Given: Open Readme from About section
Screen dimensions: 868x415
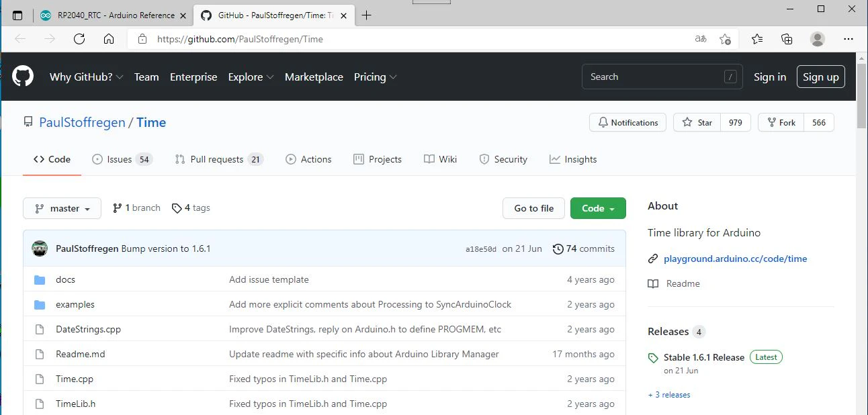Looking at the screenshot, I should (675, 283).
